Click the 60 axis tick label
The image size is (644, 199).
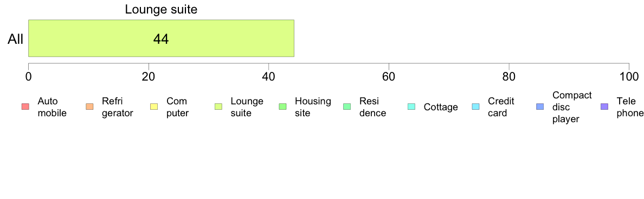tap(389, 76)
